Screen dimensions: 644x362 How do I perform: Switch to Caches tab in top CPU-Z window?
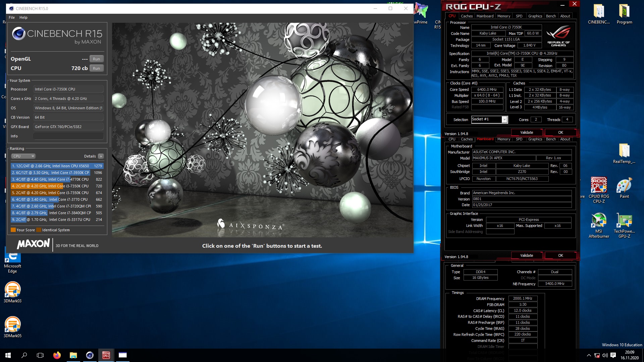467,16
